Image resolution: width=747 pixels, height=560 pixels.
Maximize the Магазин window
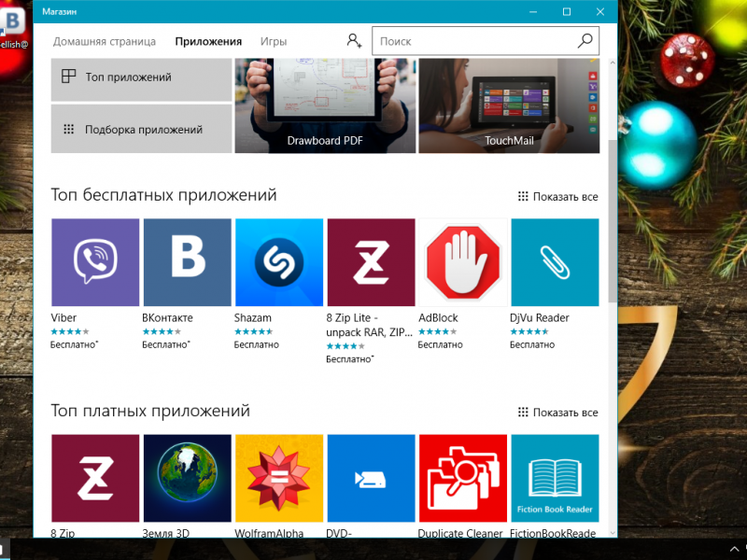tap(567, 12)
